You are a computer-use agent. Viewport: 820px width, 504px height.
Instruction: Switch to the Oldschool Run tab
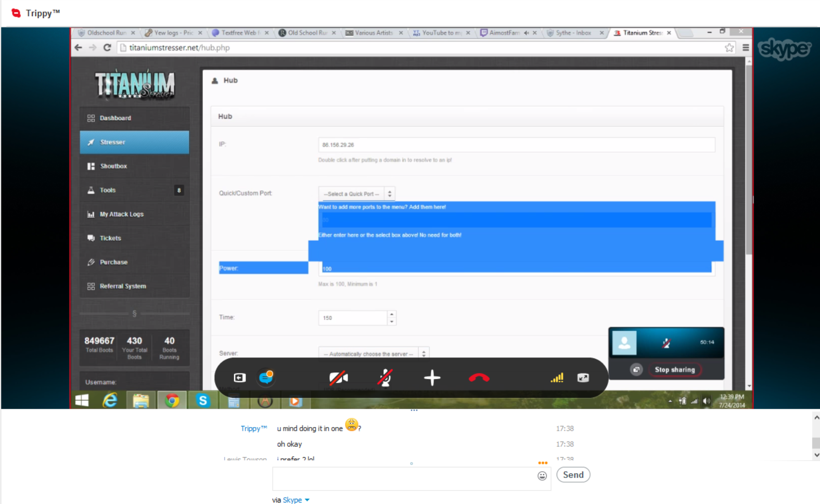coord(106,33)
